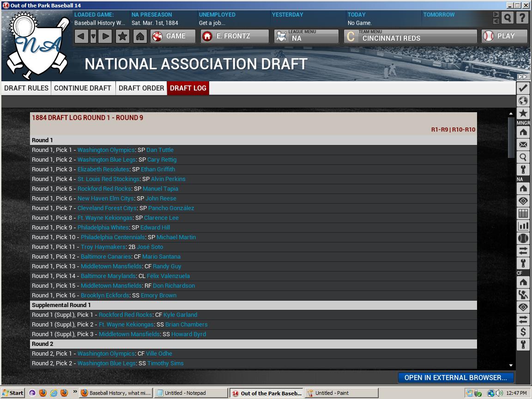
Task: Click the draft log scrollbar down arrow
Action: click(x=511, y=365)
